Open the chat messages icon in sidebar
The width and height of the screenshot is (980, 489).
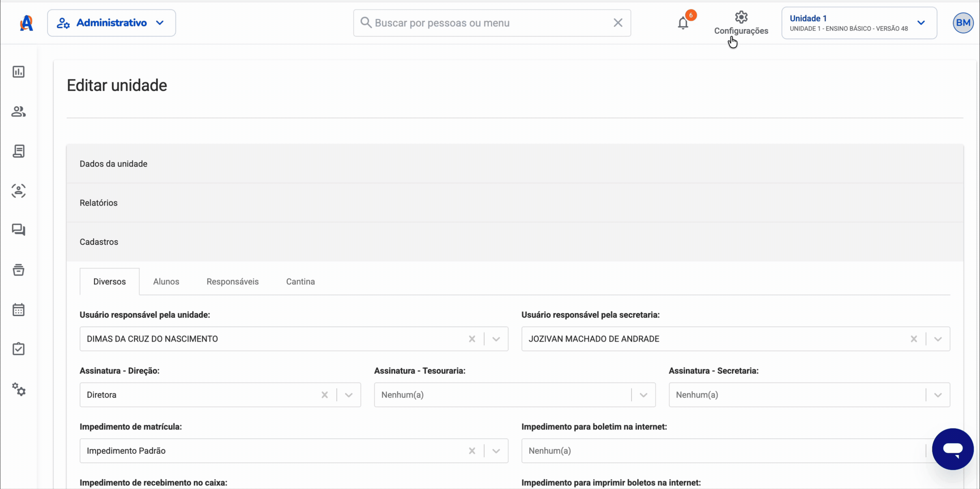(x=18, y=230)
